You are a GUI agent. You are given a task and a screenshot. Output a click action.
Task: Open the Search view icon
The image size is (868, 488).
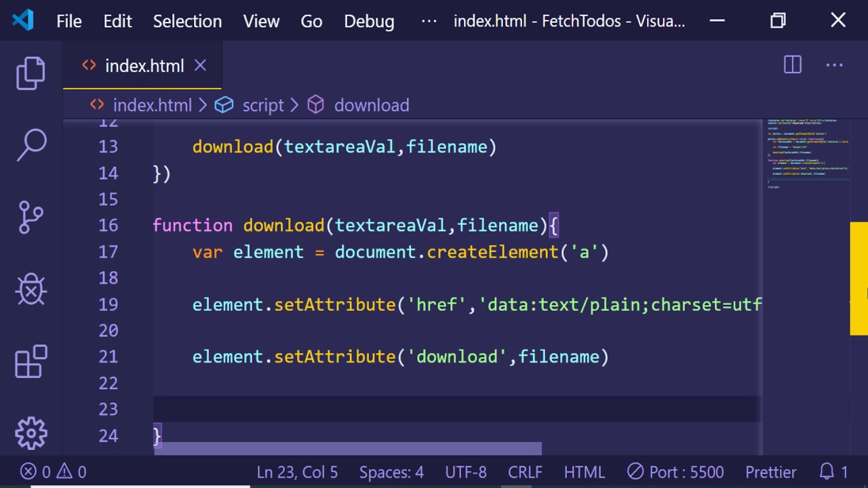31,145
